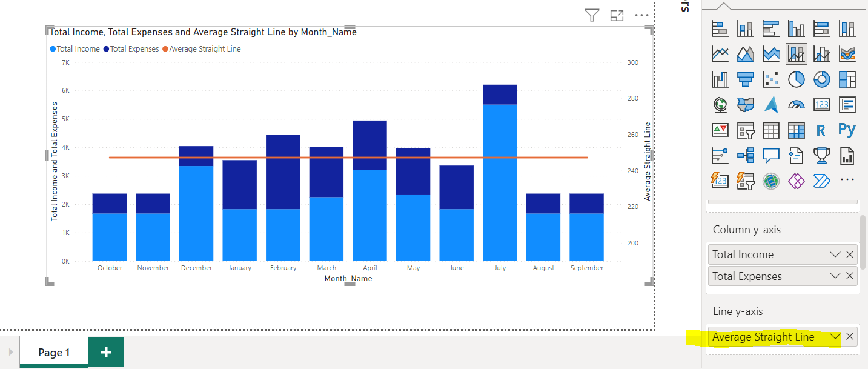The image size is (868, 369).
Task: Select the Pie chart visual
Action: point(796,79)
